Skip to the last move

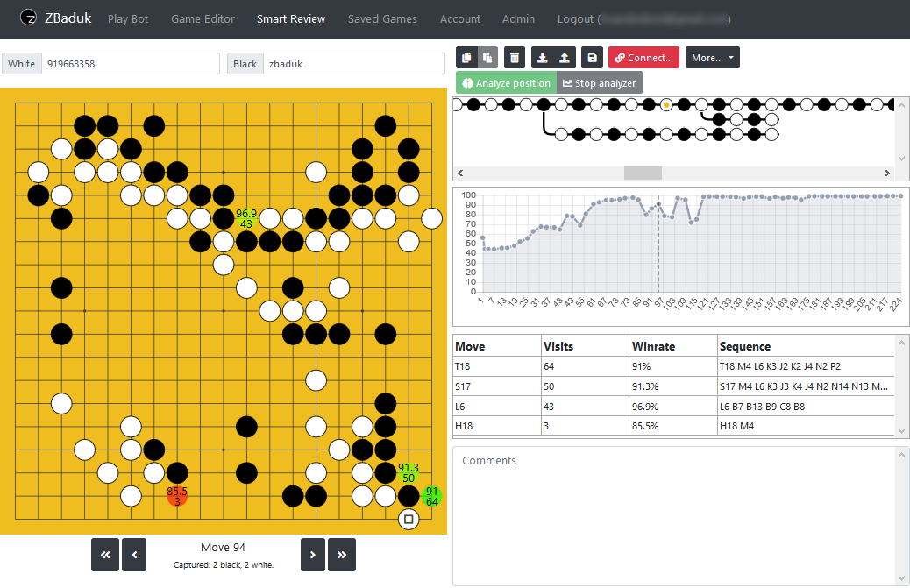coord(342,555)
